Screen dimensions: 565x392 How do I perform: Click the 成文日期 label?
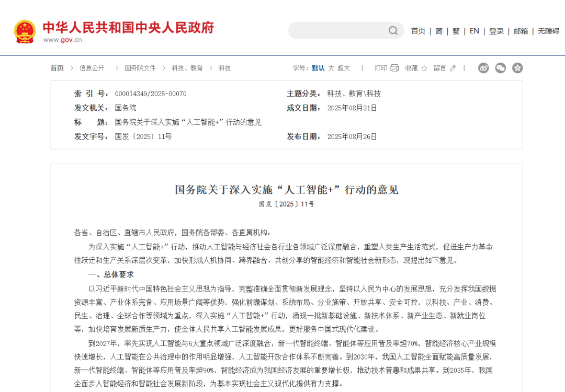pos(304,108)
